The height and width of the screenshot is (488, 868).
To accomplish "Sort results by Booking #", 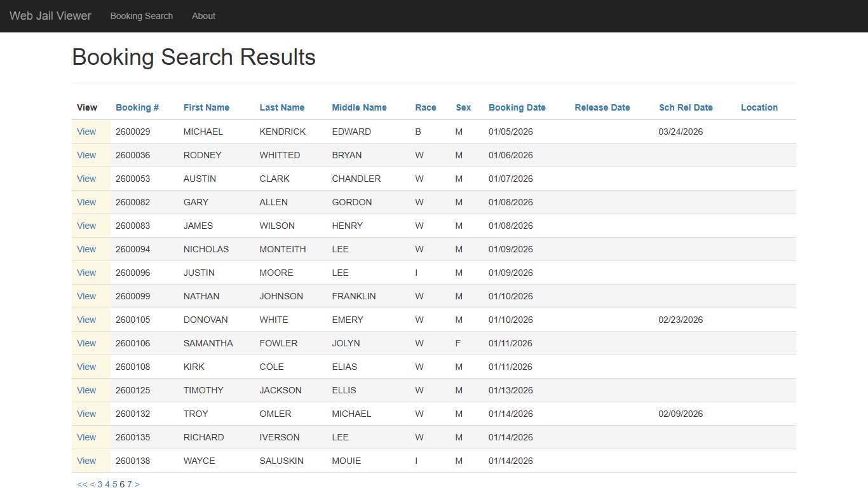I will pos(137,107).
